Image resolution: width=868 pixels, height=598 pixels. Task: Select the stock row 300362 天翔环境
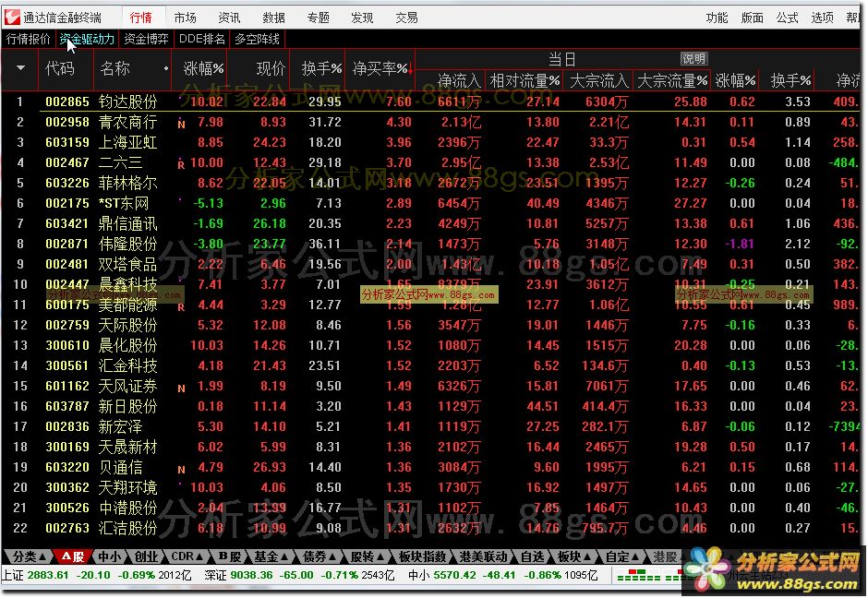[431, 487]
